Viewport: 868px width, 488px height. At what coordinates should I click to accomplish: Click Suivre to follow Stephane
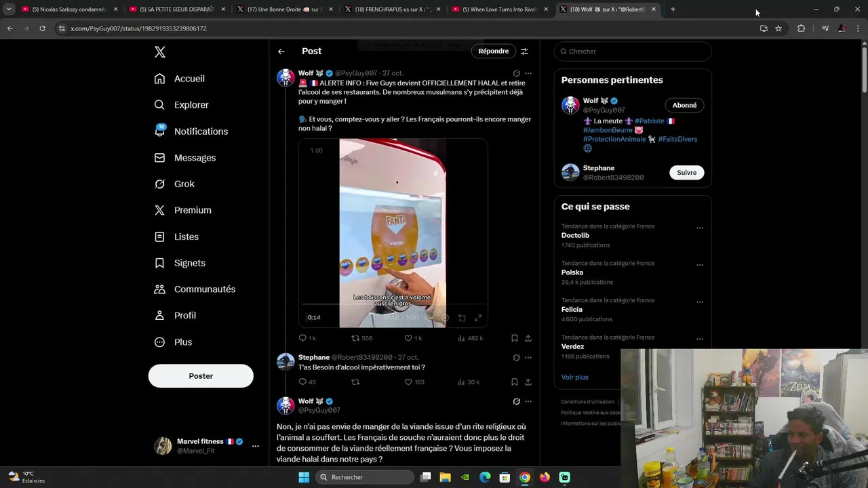tap(686, 172)
